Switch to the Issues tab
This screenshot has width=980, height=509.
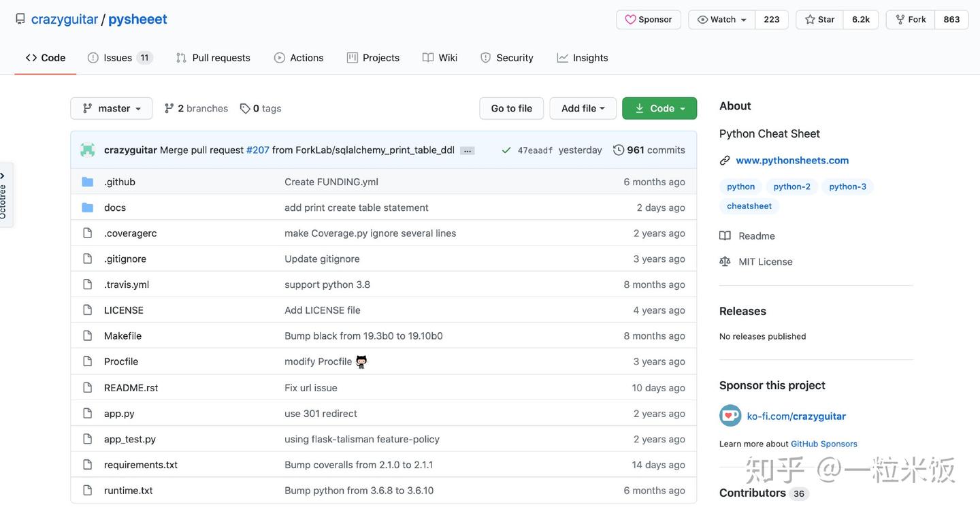[118, 58]
